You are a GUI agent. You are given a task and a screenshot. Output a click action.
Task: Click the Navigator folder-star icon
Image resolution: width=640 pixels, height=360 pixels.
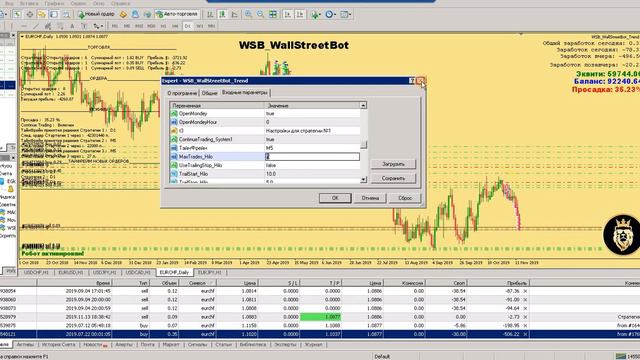point(42,14)
